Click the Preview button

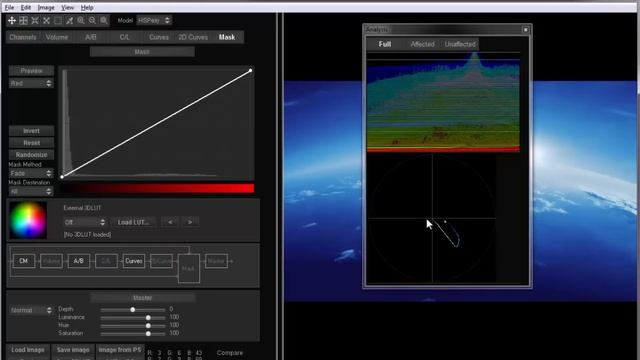click(x=31, y=71)
